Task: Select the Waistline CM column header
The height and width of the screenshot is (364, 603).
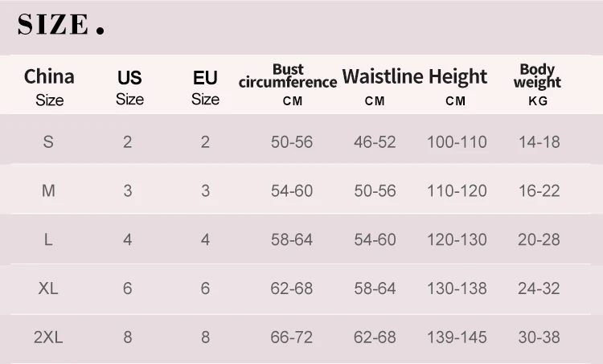Action: [382, 85]
